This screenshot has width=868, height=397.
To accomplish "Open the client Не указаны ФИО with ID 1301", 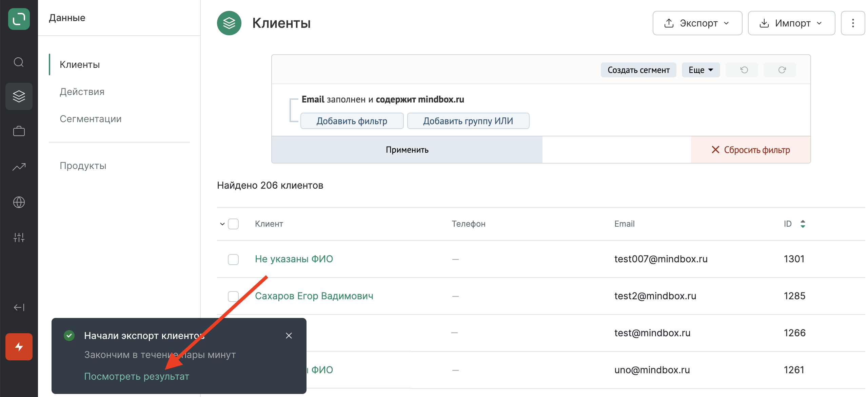I will click(x=294, y=259).
